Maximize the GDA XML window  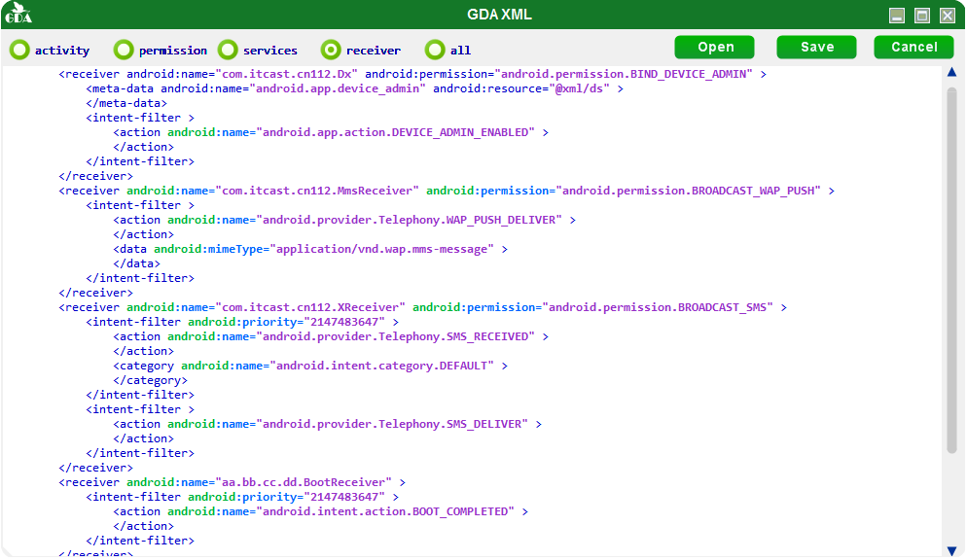pos(922,16)
